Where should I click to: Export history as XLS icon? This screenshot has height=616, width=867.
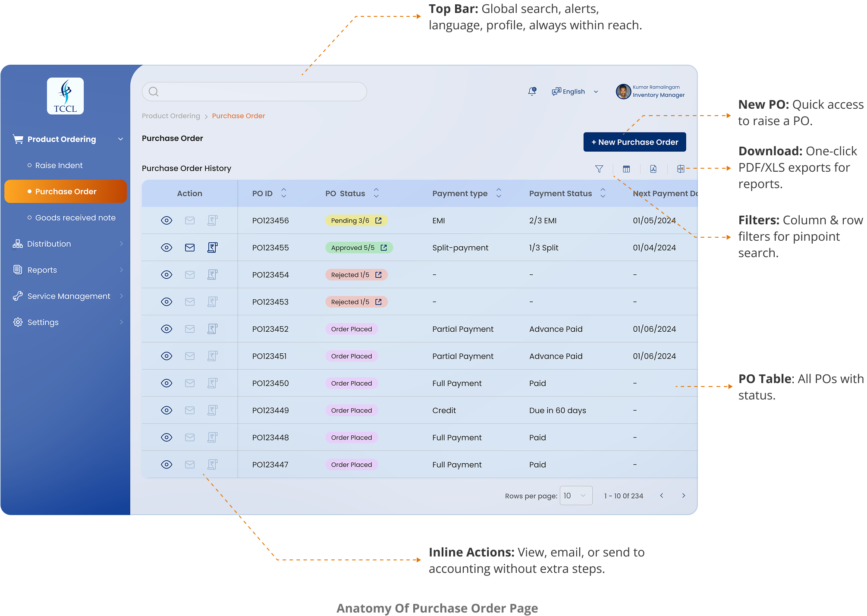[x=681, y=169]
